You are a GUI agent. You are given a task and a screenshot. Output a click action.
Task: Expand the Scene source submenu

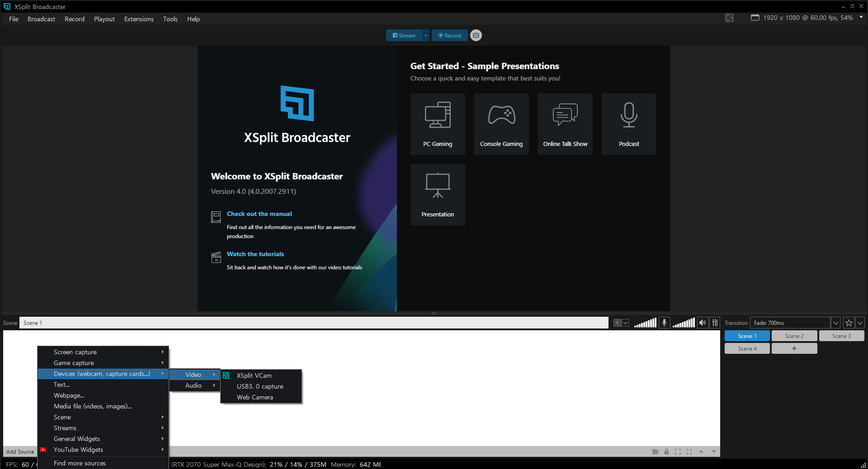click(x=103, y=417)
